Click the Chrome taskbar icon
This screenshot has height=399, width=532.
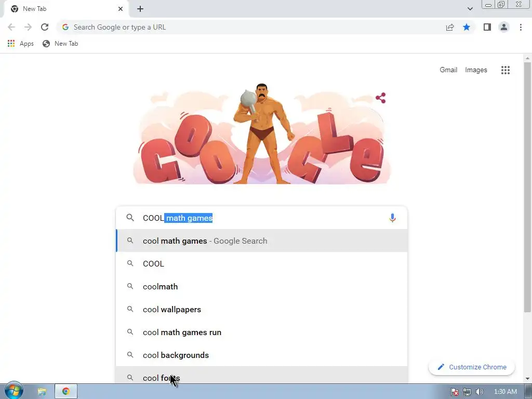pyautogui.click(x=66, y=391)
